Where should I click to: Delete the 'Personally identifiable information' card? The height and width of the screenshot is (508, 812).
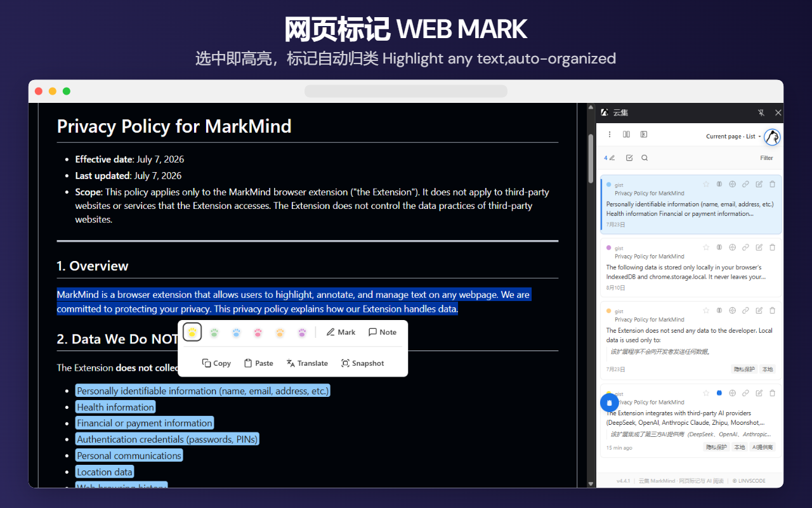(773, 184)
